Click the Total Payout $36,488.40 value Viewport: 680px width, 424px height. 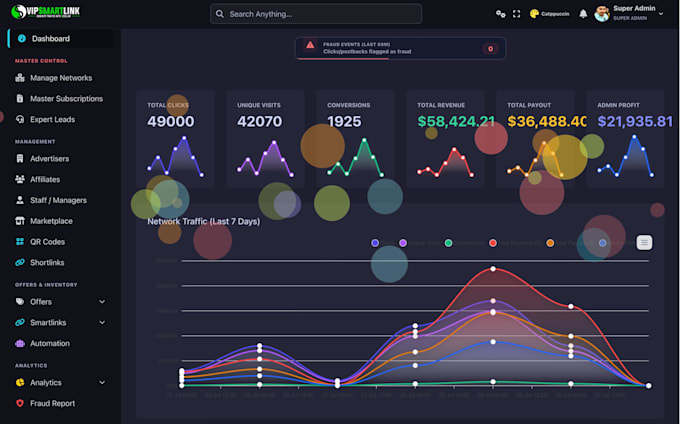546,121
